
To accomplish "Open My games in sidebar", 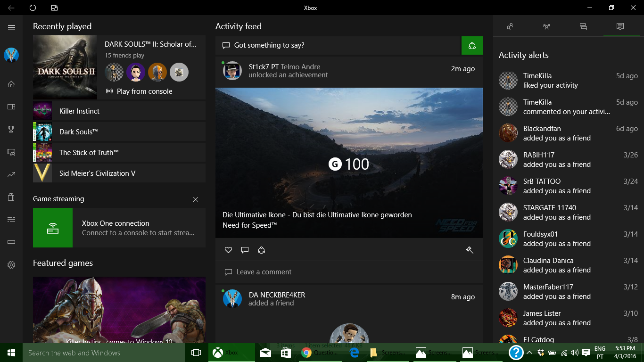I will (11, 107).
